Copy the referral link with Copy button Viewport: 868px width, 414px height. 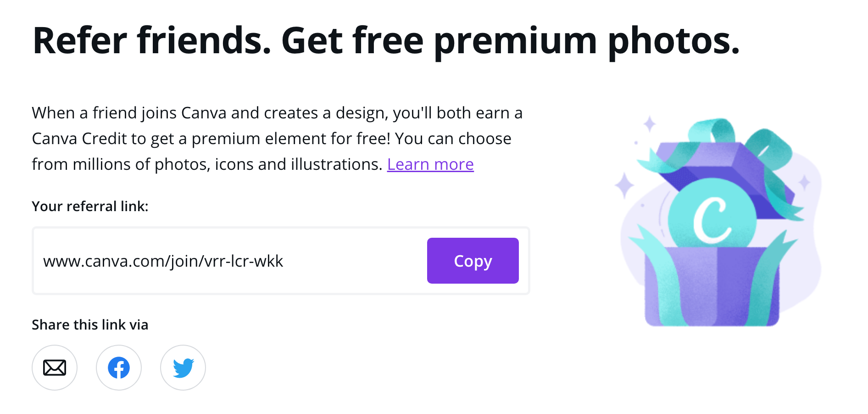(x=473, y=261)
